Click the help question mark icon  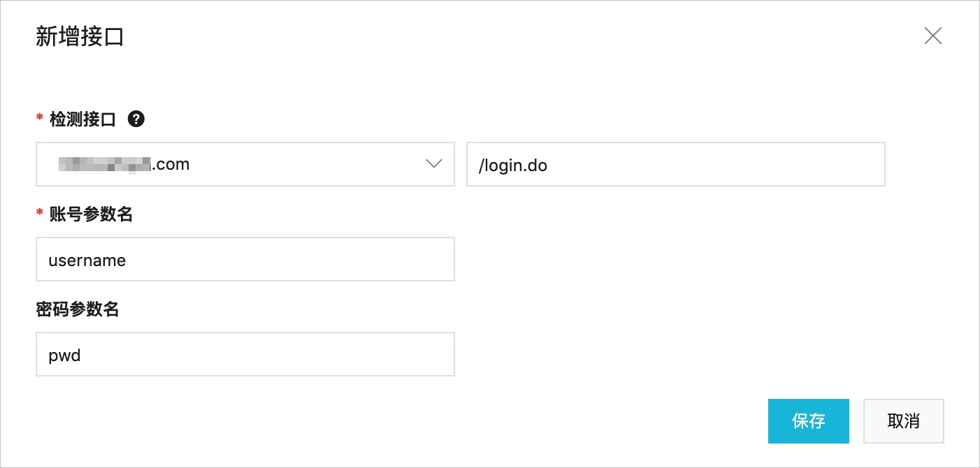coord(136,119)
